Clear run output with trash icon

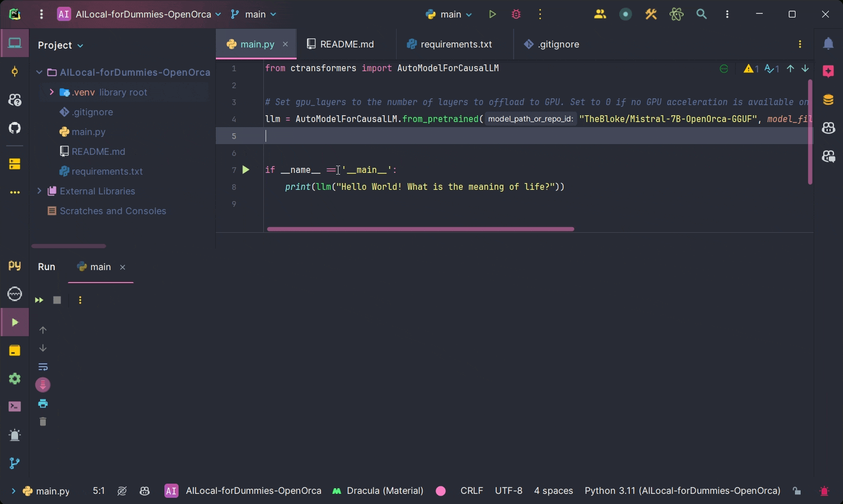43,422
